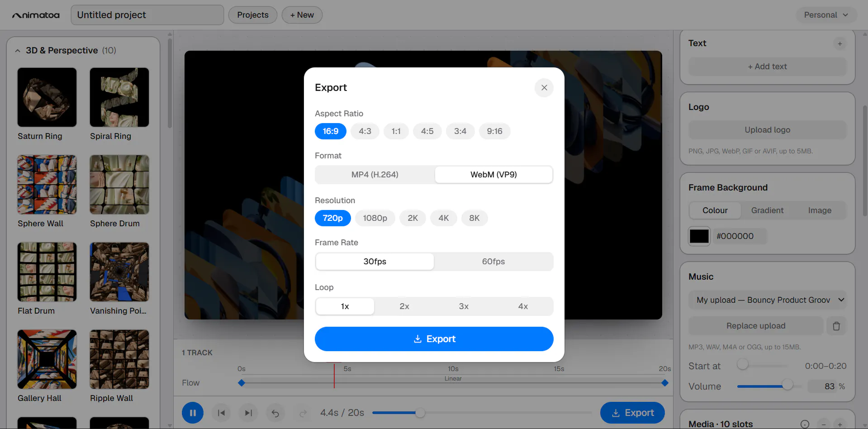Click plus icon in Media slots panel
Image resolution: width=868 pixels, height=429 pixels.
[840, 424]
